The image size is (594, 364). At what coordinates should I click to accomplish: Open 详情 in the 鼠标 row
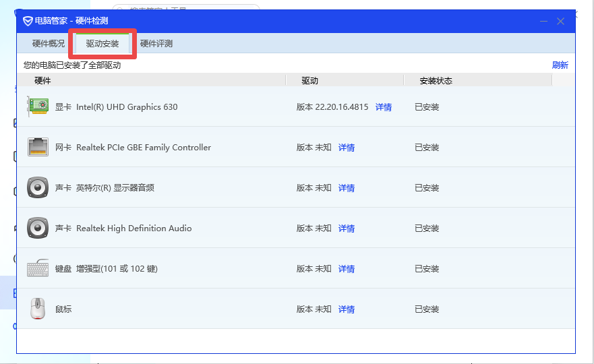pos(347,309)
